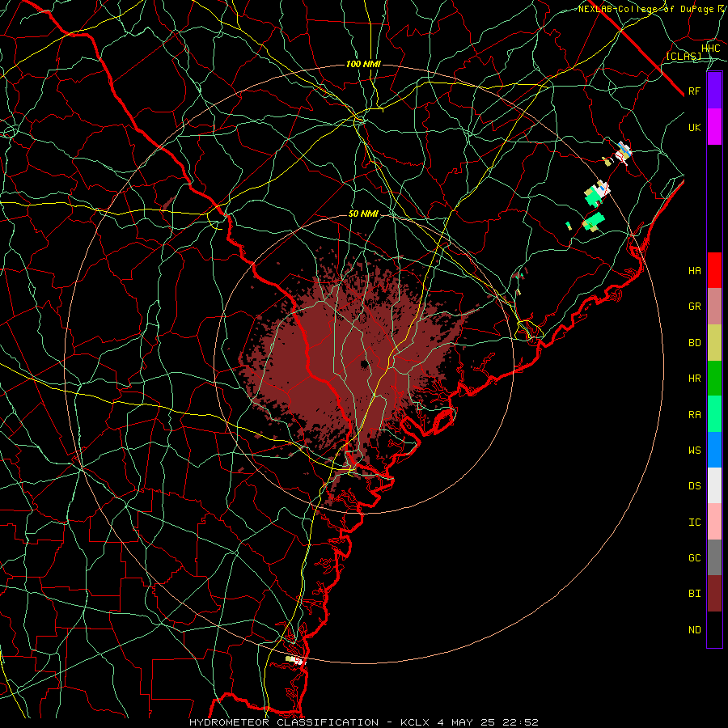Click the BD legend label
The image size is (728, 728).
(694, 343)
